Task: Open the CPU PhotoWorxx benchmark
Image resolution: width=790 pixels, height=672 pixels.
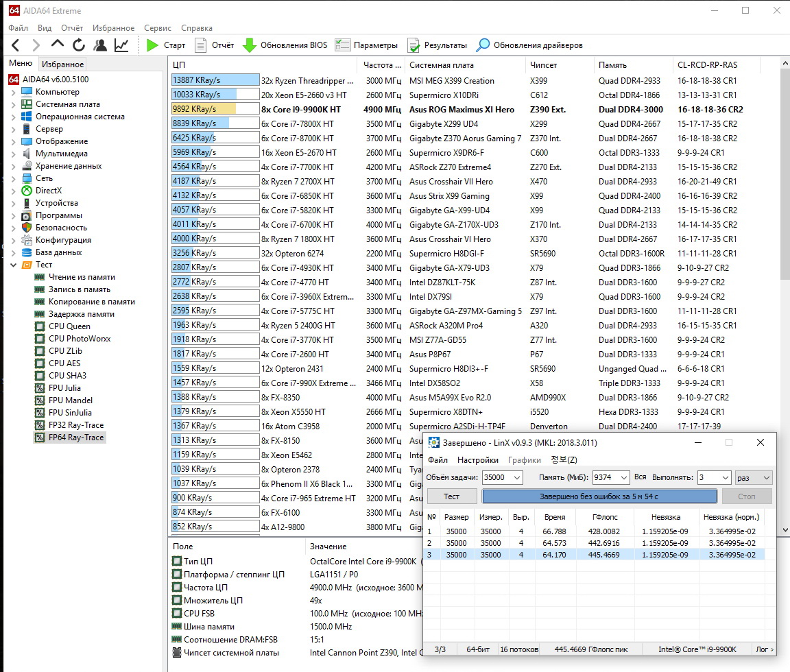Action: pos(80,339)
